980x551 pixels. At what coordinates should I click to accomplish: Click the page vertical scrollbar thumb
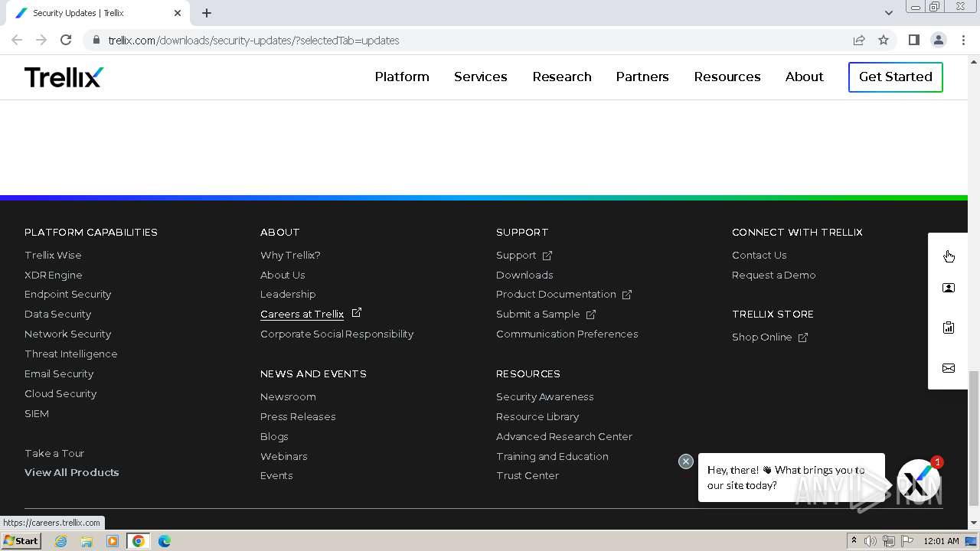tap(974, 438)
